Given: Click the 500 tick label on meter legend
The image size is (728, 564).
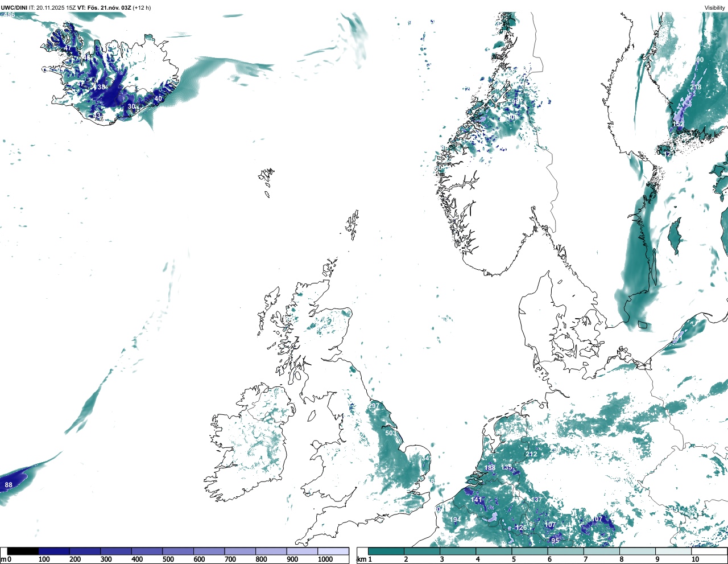Looking at the screenshot, I should click(x=168, y=559).
